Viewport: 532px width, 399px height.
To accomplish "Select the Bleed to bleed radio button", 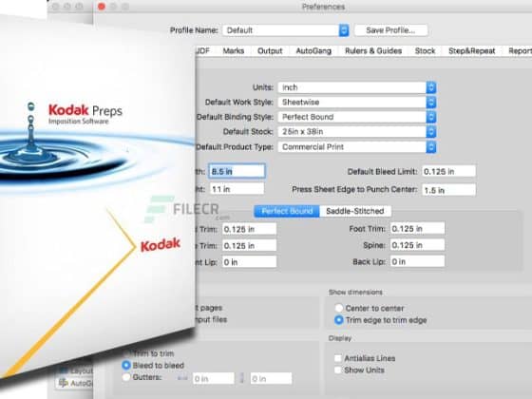I will (125, 365).
